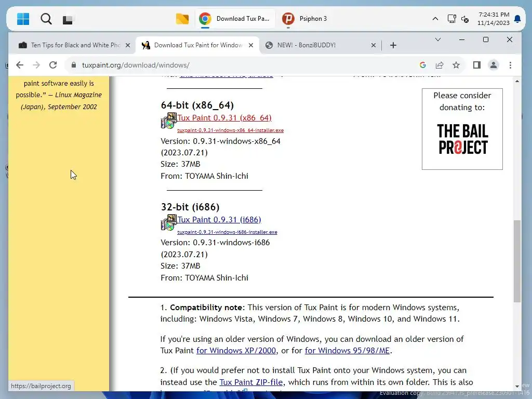
Task: Share this page icon
Action: pos(440,65)
